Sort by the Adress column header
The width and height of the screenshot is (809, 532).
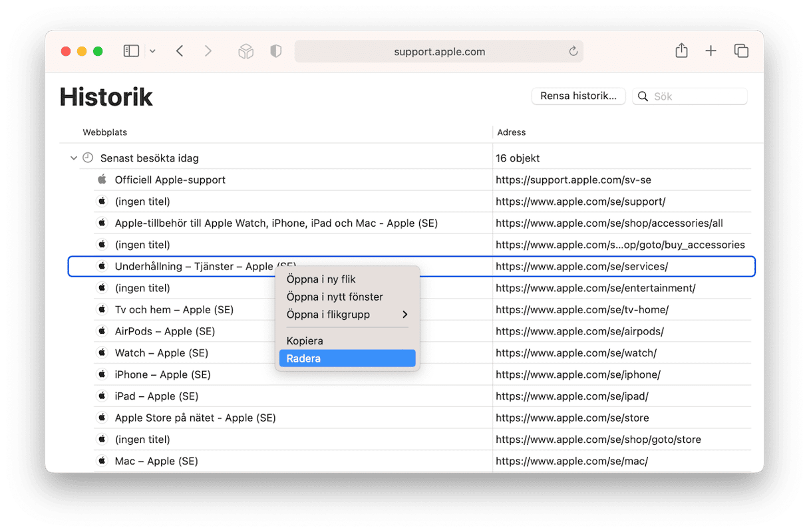click(512, 132)
